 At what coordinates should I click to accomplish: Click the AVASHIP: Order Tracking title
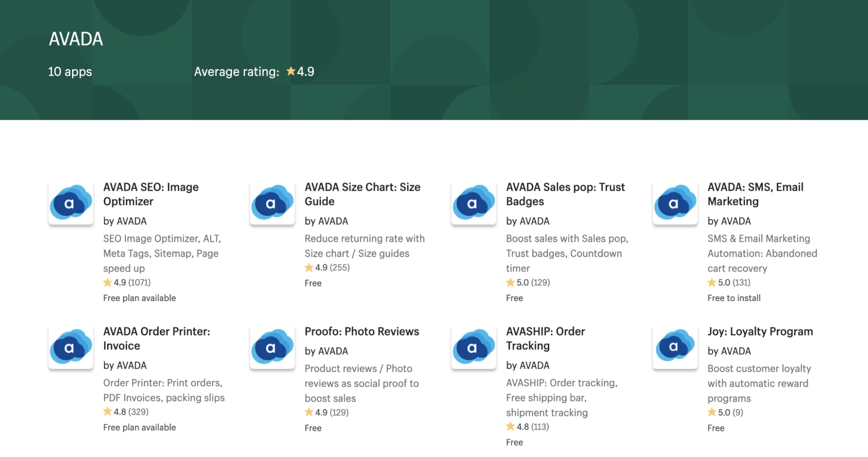[x=545, y=338]
